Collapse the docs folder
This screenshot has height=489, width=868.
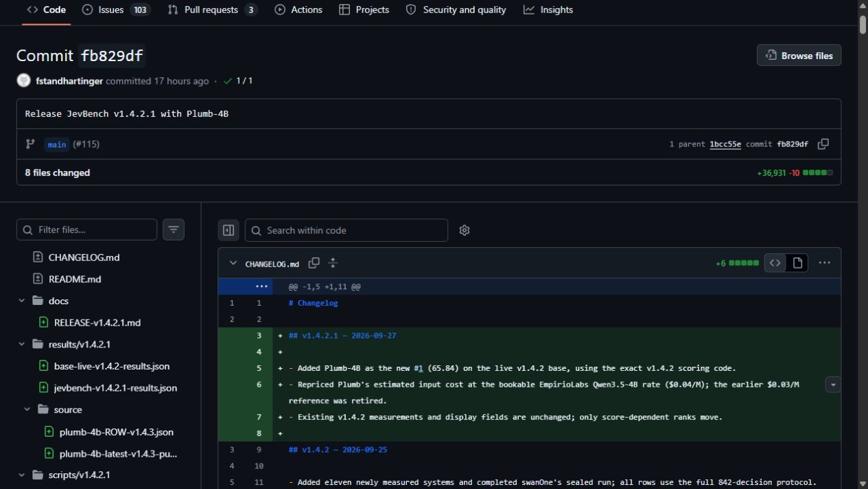point(22,301)
